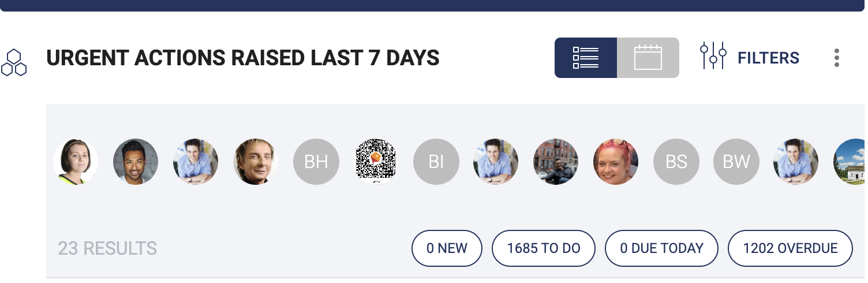Show the 1685 TO DO actions
The width and height of the screenshot is (868, 283).
click(544, 248)
